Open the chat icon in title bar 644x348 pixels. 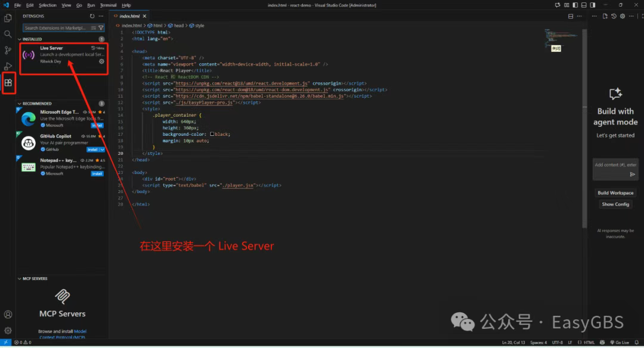coord(558,5)
